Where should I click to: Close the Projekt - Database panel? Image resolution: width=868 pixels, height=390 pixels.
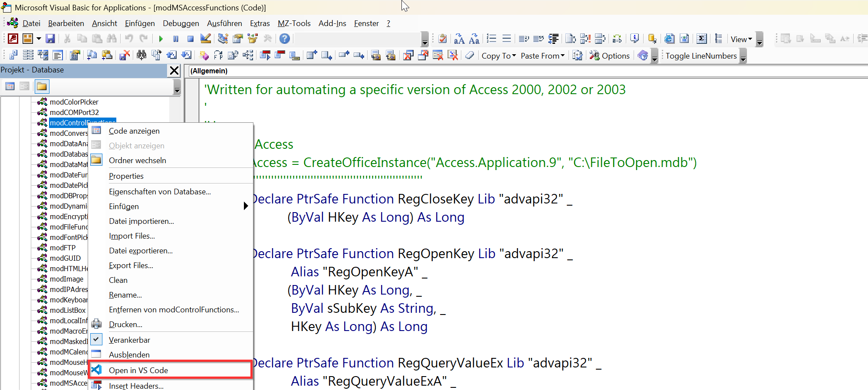(174, 70)
